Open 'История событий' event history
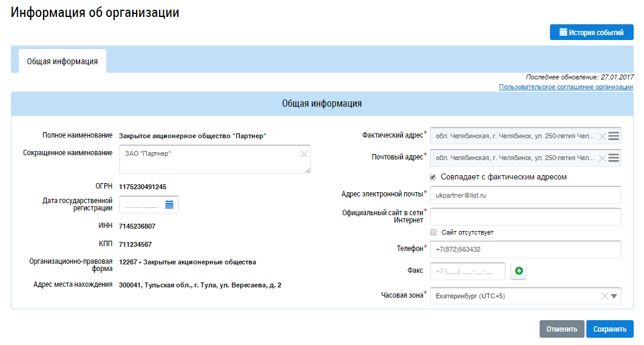Screen dimensions: 644x345 tap(591, 33)
